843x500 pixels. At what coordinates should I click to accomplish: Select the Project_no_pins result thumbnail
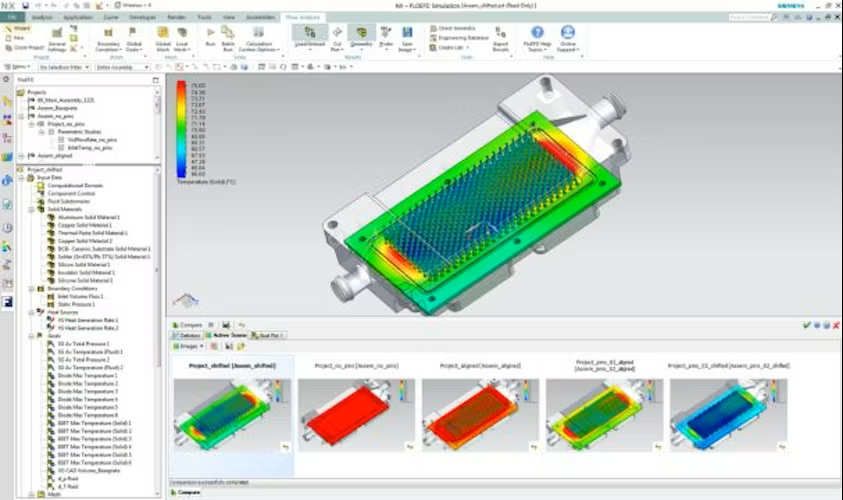356,415
